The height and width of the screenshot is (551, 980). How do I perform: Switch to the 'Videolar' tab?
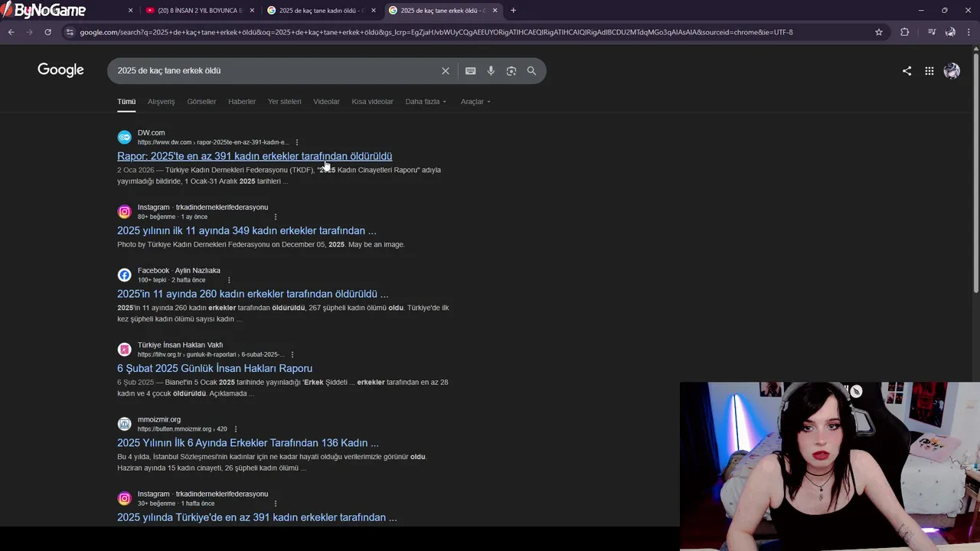(x=326, y=102)
